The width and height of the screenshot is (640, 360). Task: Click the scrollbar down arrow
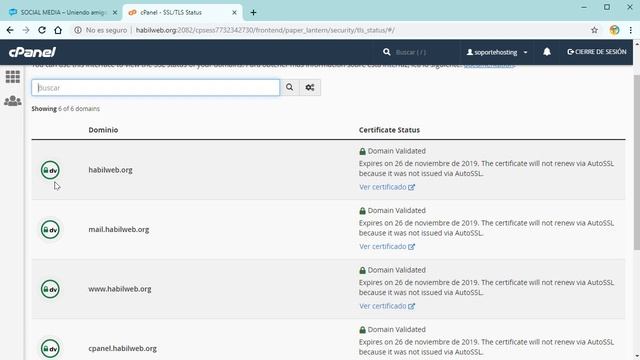[637, 356]
